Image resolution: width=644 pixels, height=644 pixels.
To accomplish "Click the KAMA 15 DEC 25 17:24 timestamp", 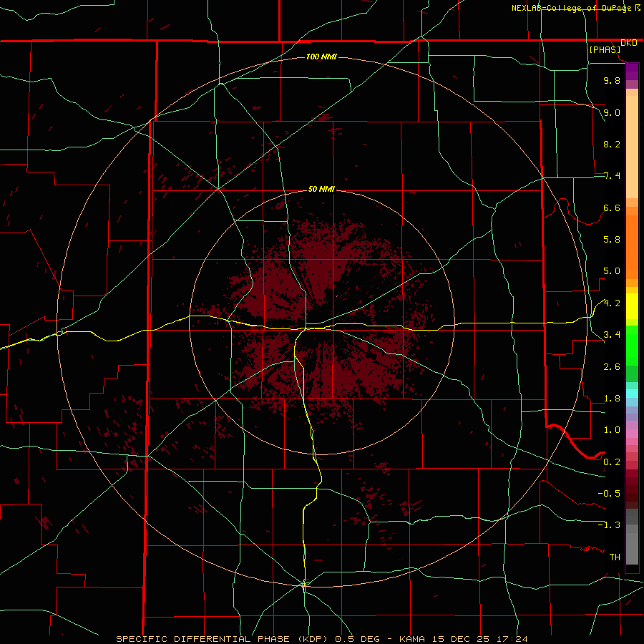I will 463,639.
